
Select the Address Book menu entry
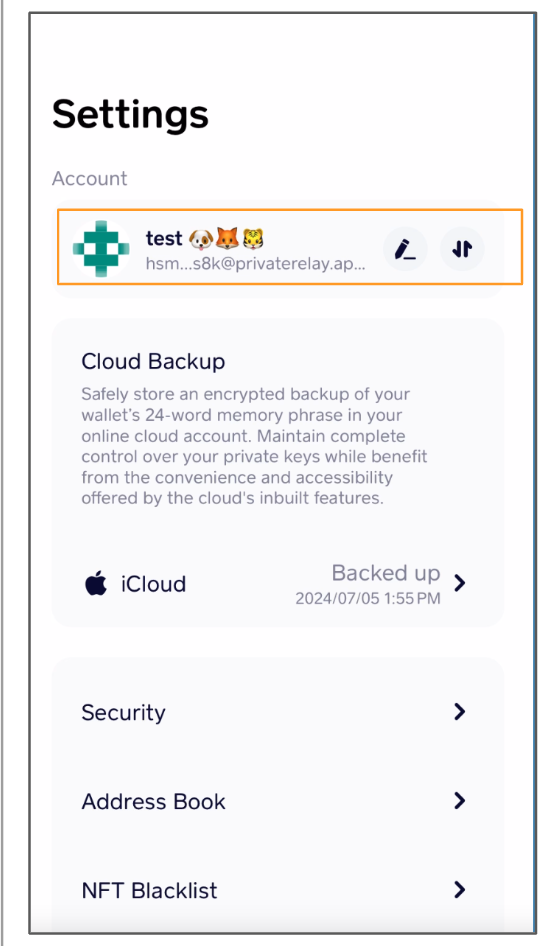click(277, 801)
